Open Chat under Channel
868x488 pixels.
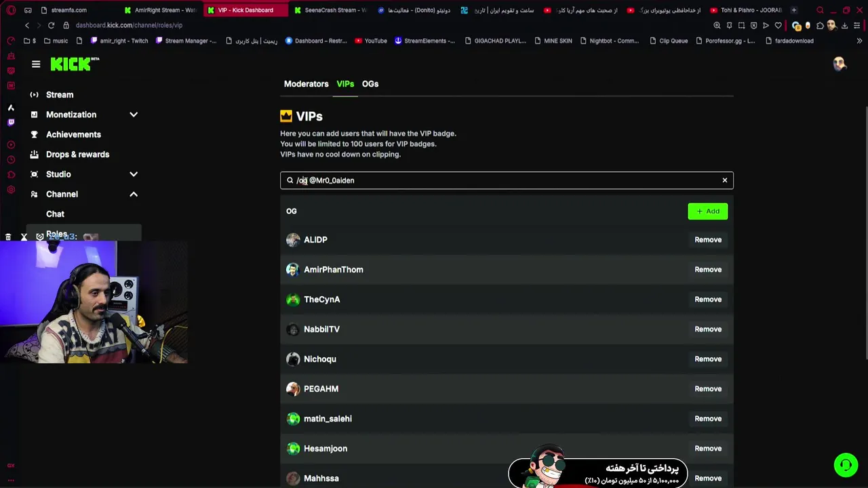point(55,214)
